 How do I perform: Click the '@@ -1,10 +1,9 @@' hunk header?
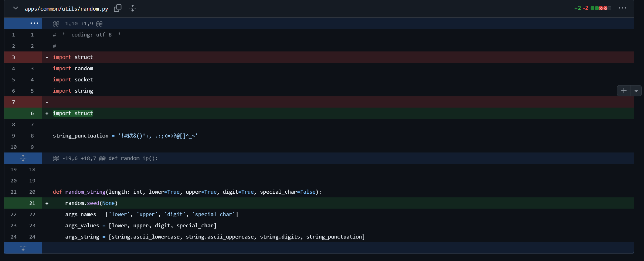coord(77,24)
